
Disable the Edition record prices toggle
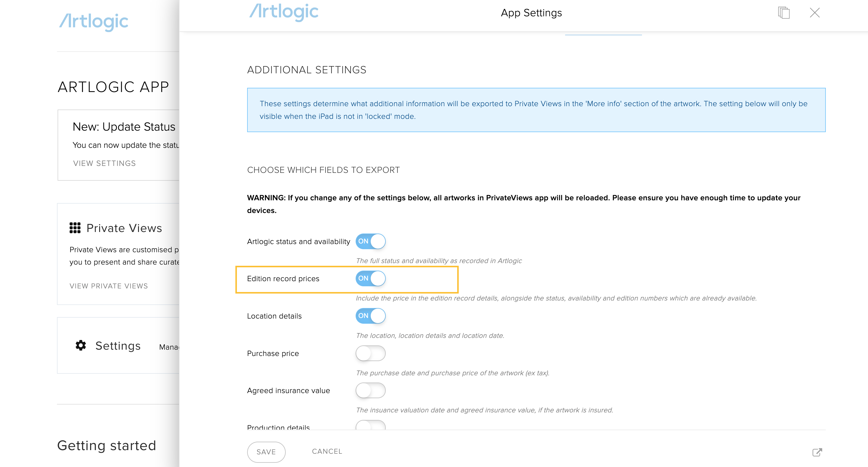370,278
